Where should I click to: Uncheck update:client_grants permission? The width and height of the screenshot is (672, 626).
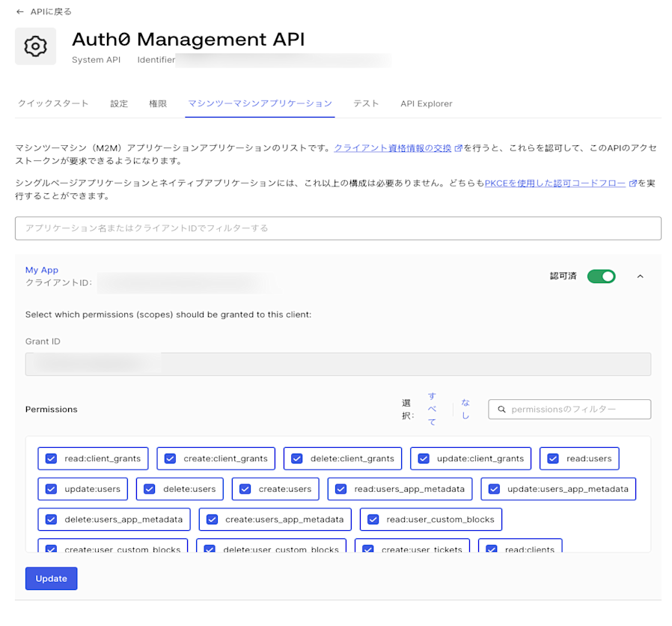coord(424,459)
